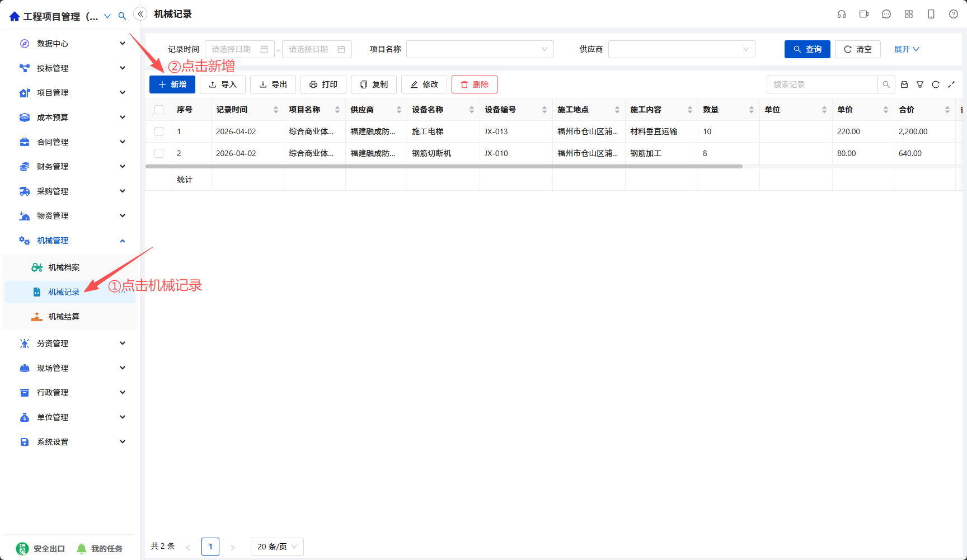The width and height of the screenshot is (967, 560).
Task: Check the select-all header checkbox
Action: [159, 110]
